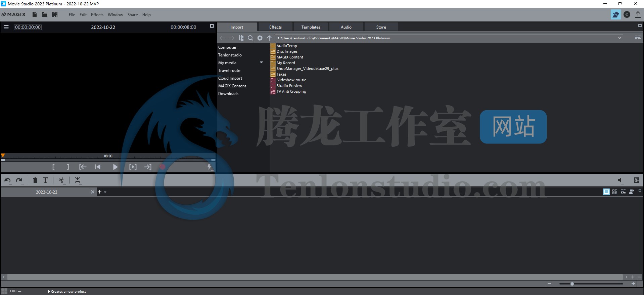
Task: Open the MAGIX Content folder
Action: coord(290,57)
